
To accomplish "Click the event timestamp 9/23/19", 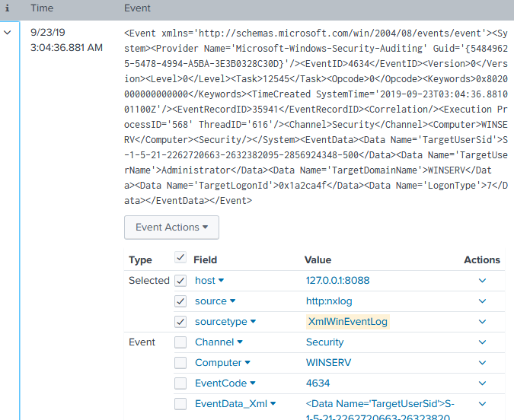I will (x=48, y=33).
